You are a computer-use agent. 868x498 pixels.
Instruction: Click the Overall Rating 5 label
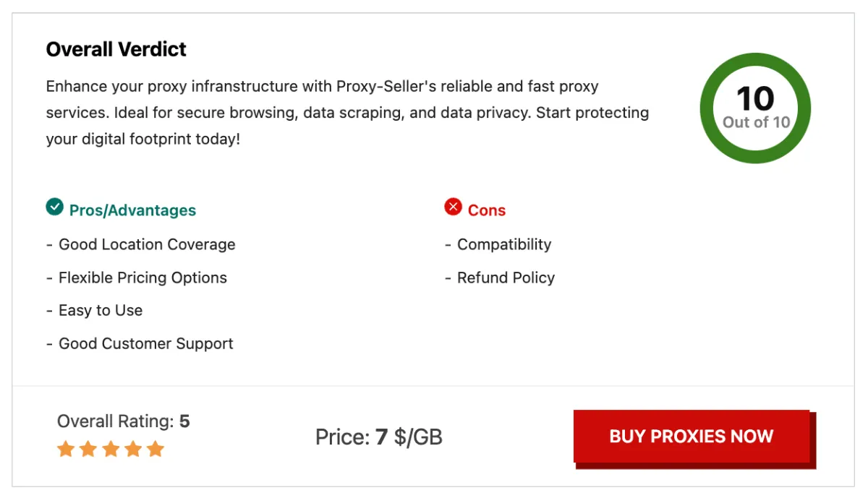(123, 421)
